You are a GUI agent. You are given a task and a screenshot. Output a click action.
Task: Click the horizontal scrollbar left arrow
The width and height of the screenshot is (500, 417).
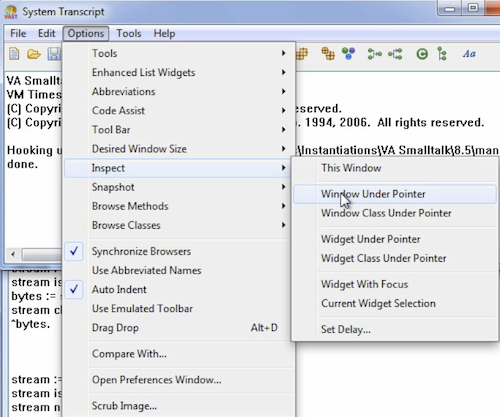pyautogui.click(x=13, y=255)
